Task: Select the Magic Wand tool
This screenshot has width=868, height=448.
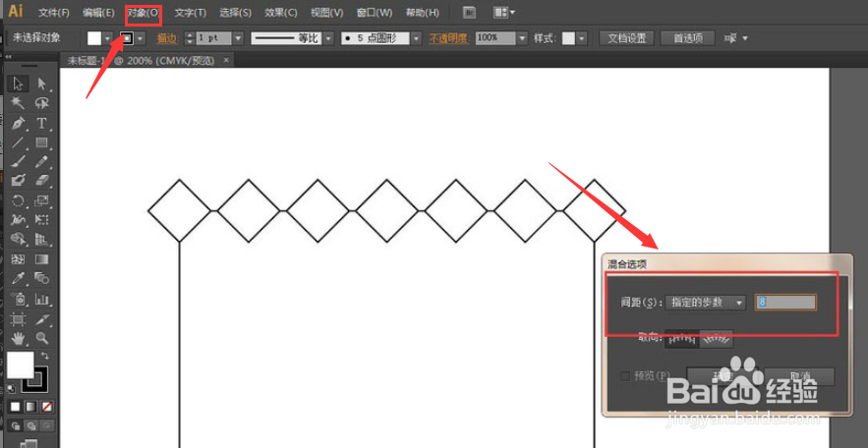Action: 19,103
